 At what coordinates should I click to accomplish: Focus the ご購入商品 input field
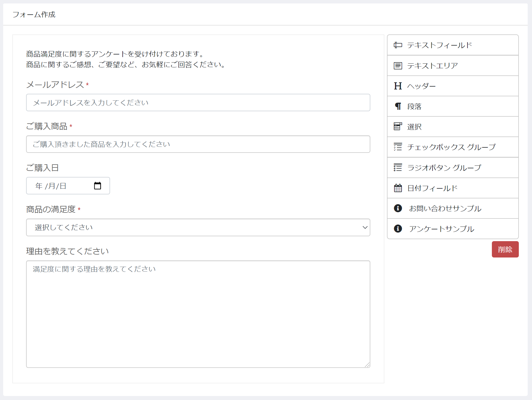(198, 144)
